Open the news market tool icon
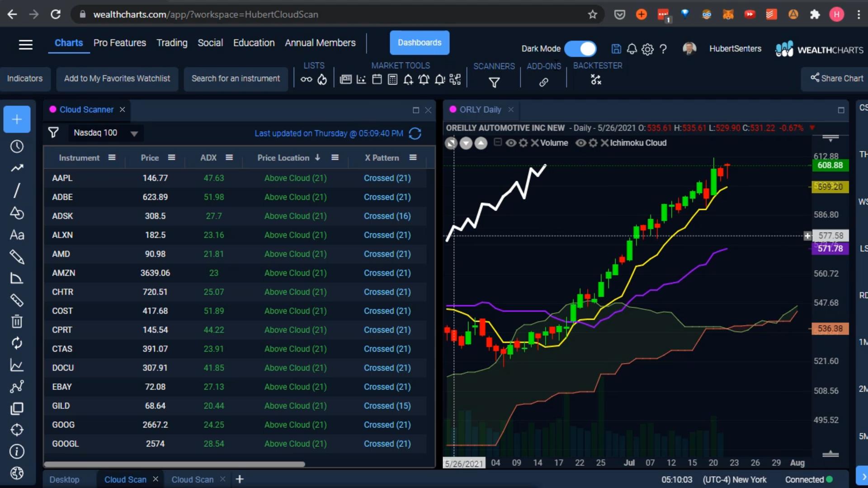This screenshot has height=488, width=868. point(345,80)
